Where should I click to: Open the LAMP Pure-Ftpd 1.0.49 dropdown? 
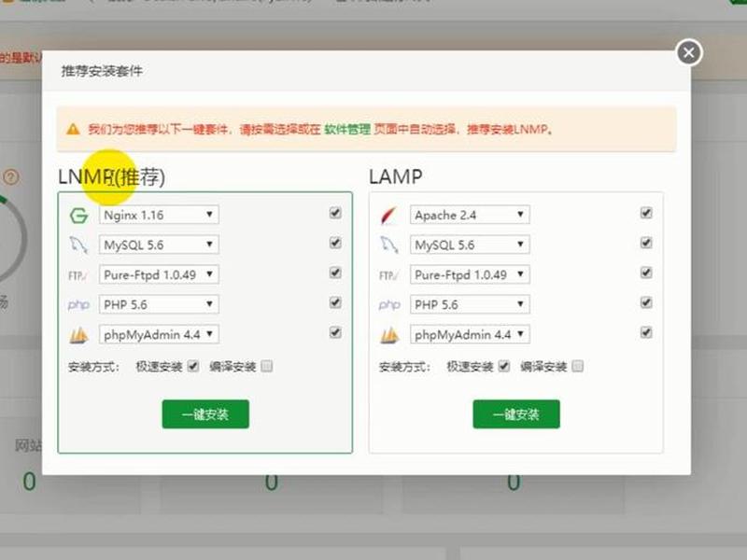pyautogui.click(x=470, y=274)
